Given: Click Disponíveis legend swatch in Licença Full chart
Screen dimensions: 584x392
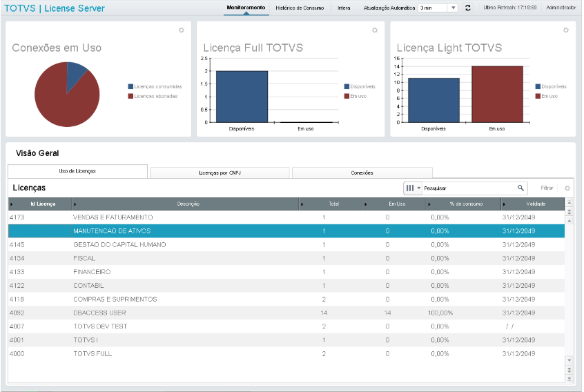Looking at the screenshot, I should pos(347,86).
